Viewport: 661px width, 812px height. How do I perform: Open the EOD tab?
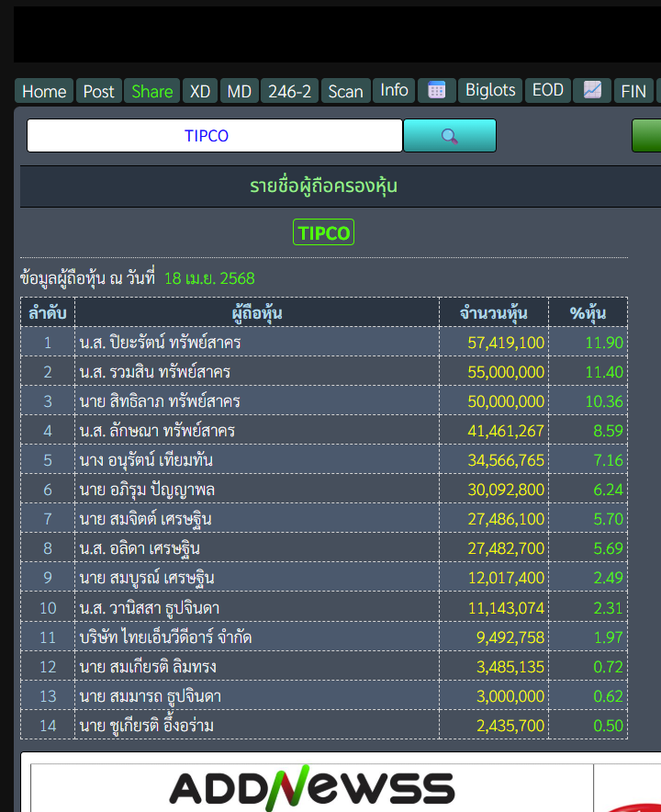[548, 90]
